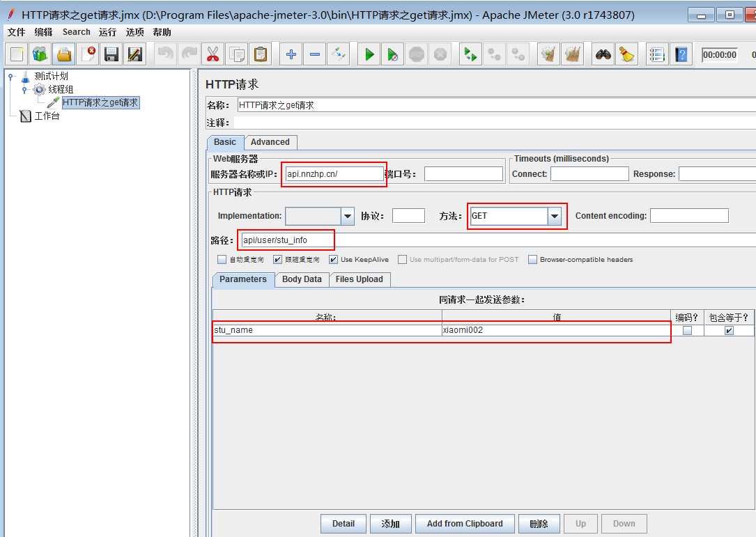Click the Remove minus toolbar icon

pyautogui.click(x=315, y=54)
